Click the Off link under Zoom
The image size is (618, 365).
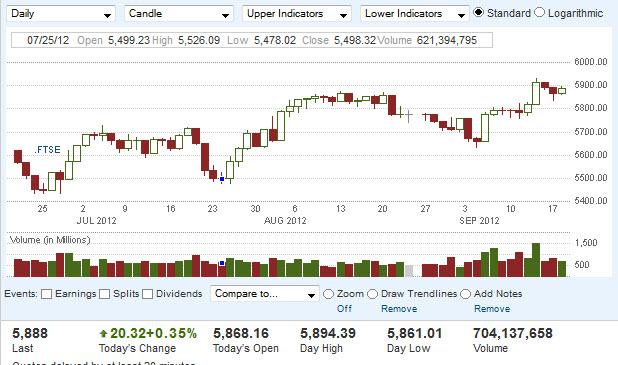coord(344,309)
